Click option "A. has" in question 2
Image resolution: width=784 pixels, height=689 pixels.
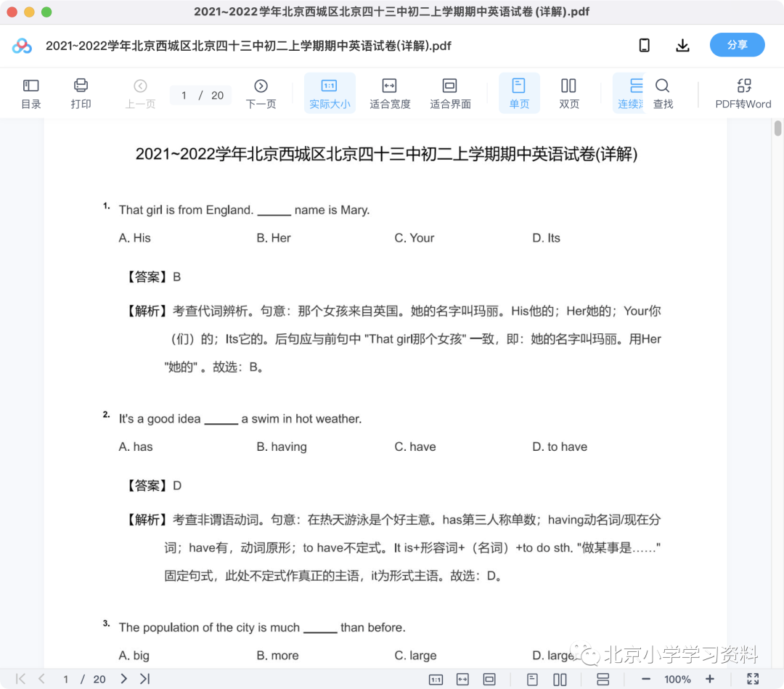coord(136,447)
